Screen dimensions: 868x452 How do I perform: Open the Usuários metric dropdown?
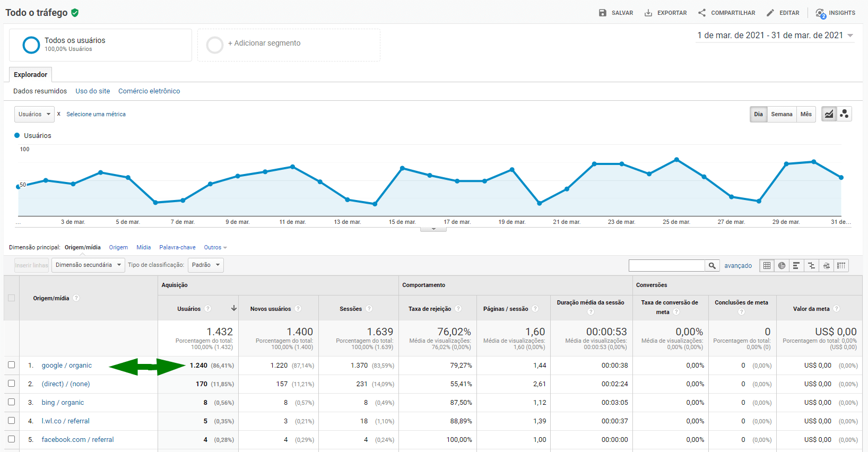click(34, 114)
